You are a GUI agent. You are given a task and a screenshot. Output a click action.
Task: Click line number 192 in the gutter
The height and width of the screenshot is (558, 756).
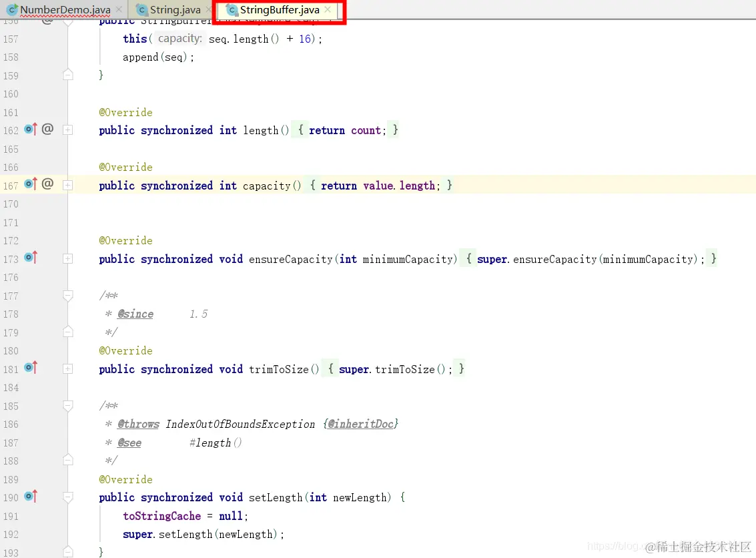[x=11, y=535]
